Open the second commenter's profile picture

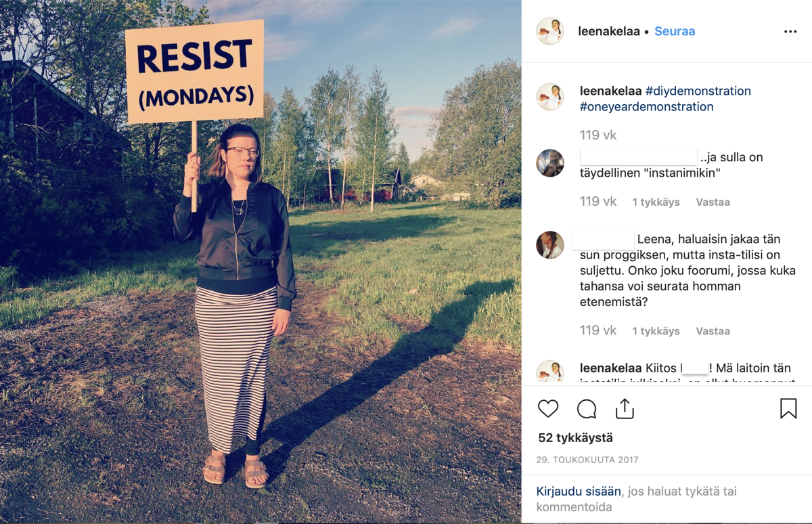tap(550, 245)
